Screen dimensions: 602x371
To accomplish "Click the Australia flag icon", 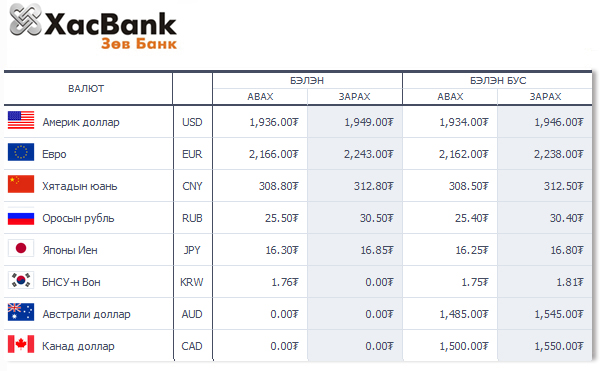I will pos(21,312).
